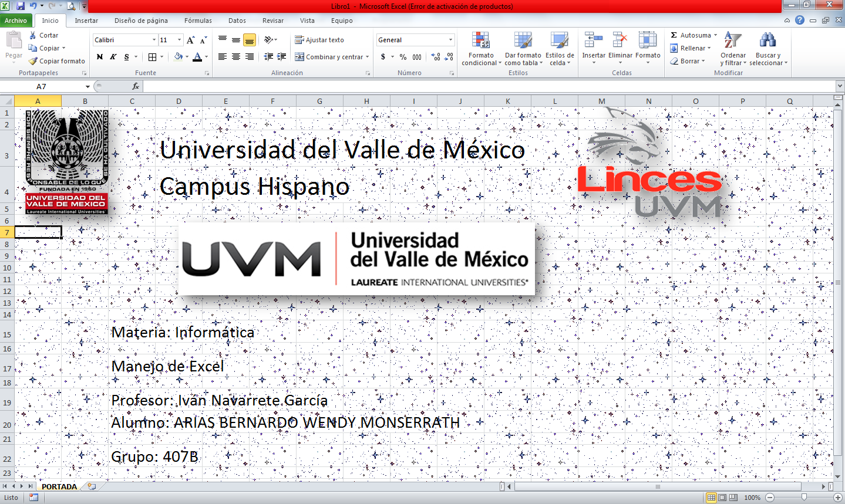The width and height of the screenshot is (845, 504).
Task: Center cell text horizontally
Action: pos(236,57)
